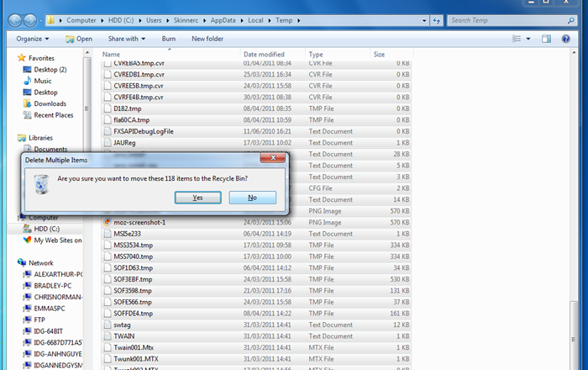Click the file icon beside SOF3598.tmp
This screenshot has width=588, height=370.
click(108, 290)
